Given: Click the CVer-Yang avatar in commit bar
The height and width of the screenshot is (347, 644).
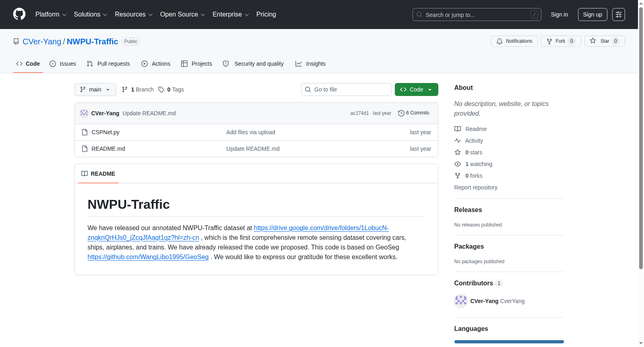Looking at the screenshot, I should click(x=84, y=113).
